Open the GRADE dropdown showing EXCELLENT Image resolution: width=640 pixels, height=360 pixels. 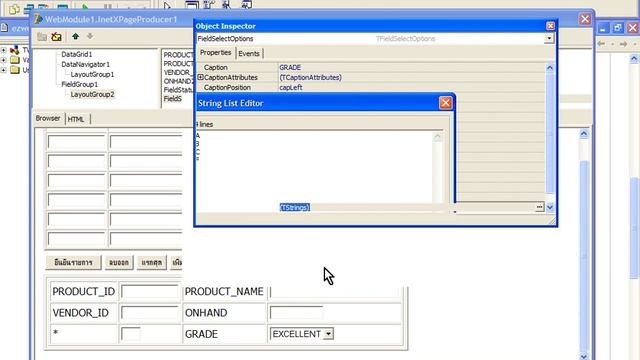coord(328,334)
